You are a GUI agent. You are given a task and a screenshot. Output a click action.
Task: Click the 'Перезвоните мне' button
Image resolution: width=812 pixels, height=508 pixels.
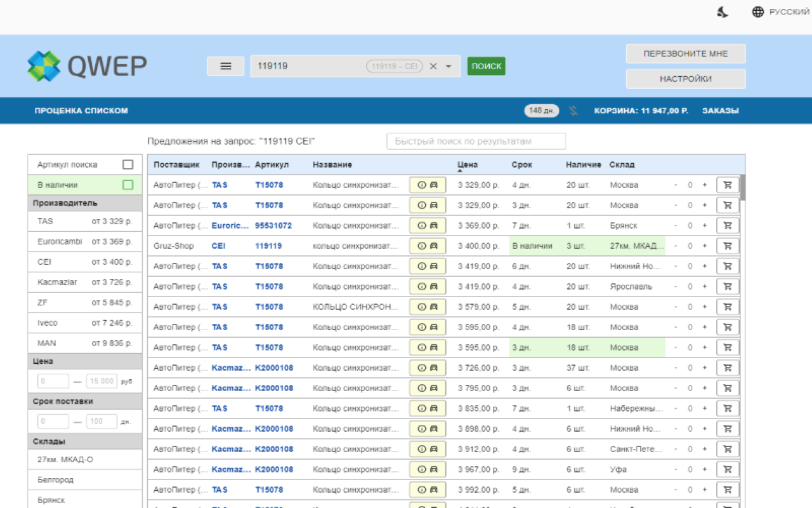tap(685, 53)
